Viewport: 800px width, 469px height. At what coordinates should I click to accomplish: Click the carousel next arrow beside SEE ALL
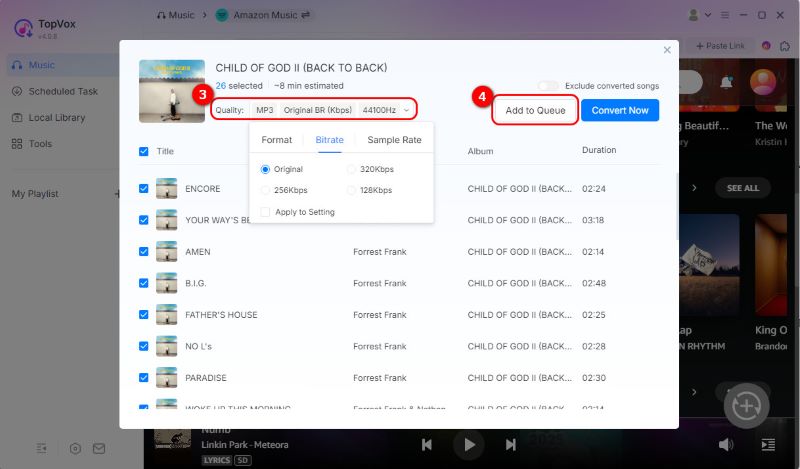694,188
